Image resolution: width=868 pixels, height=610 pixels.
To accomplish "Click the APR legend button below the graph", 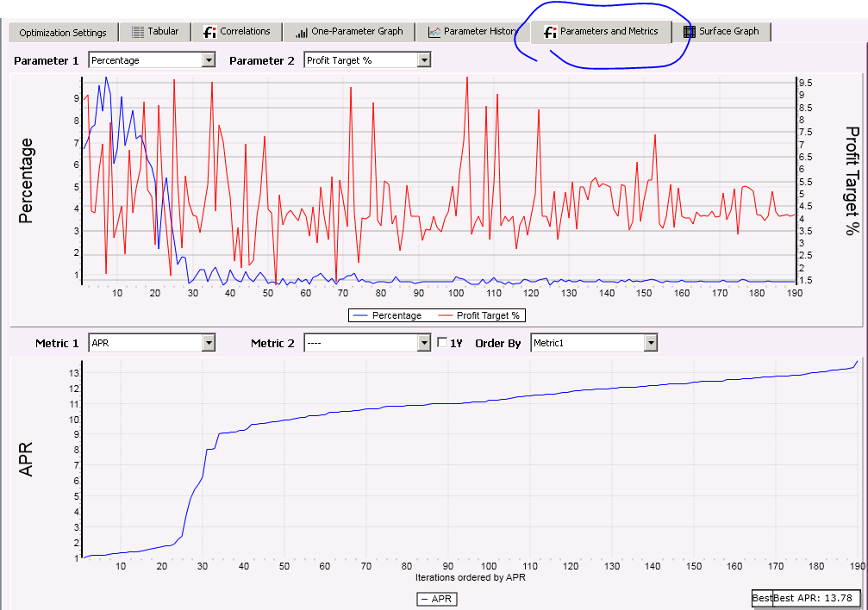I will coord(436,599).
